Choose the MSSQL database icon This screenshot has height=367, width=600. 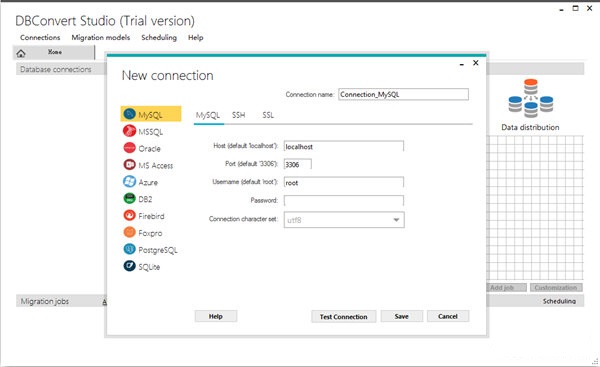(129, 131)
